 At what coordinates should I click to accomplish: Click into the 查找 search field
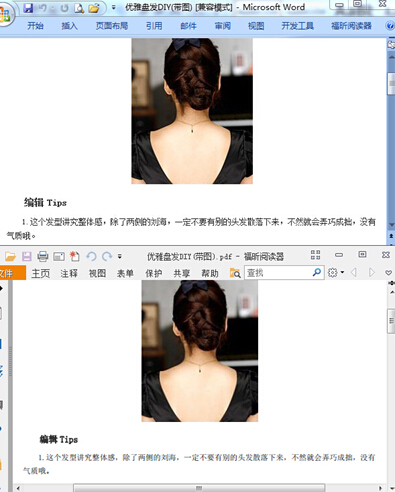pos(279,273)
